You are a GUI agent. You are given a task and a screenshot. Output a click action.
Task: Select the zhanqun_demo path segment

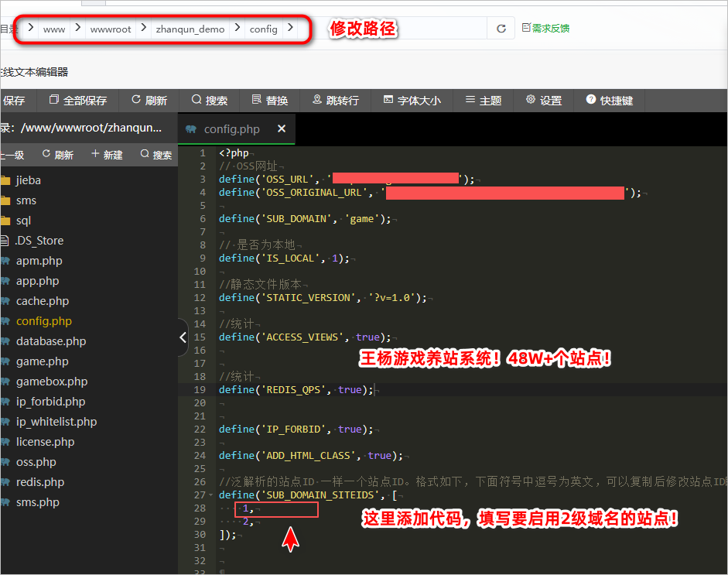pyautogui.click(x=190, y=29)
